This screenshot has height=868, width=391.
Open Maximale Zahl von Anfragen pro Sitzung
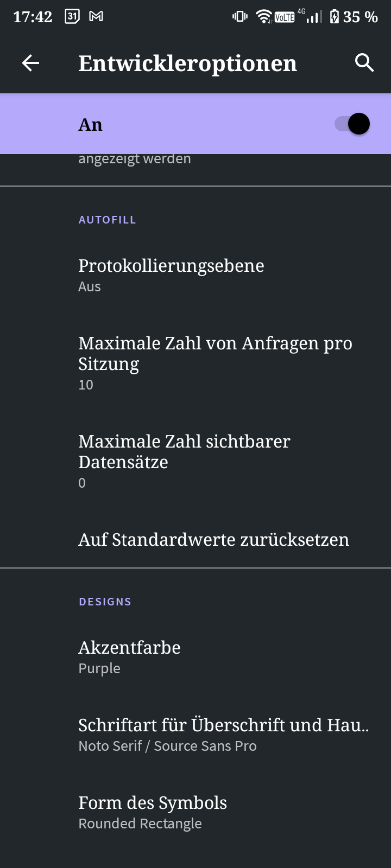tap(215, 363)
